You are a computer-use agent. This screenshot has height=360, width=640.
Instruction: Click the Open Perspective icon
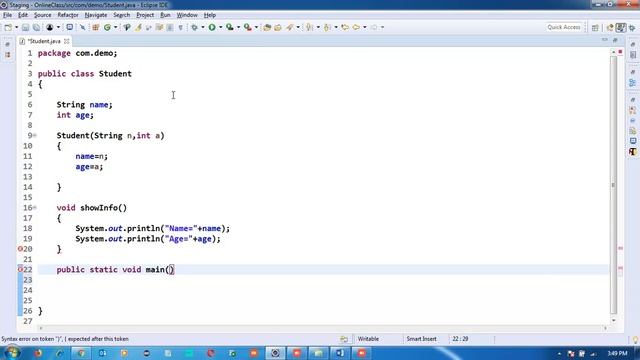(595, 27)
